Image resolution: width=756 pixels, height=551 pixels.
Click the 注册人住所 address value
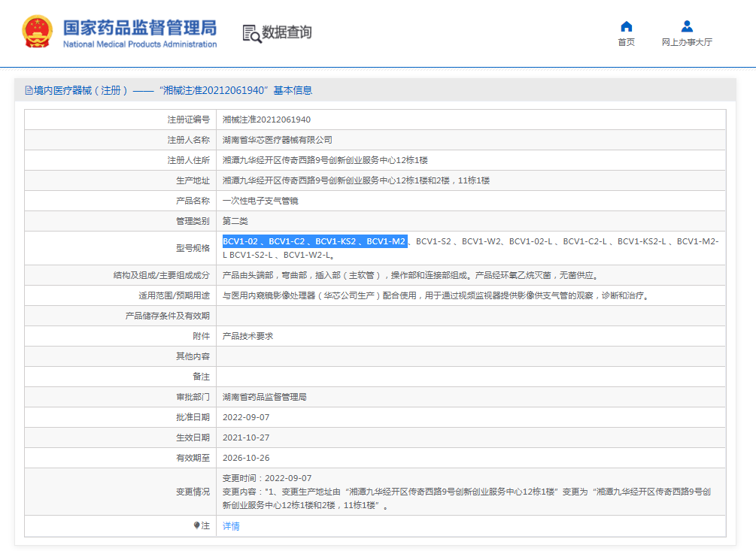(x=325, y=160)
